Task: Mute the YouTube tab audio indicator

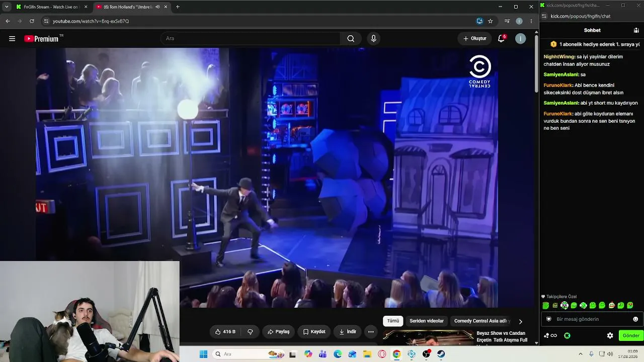Action: pyautogui.click(x=157, y=7)
